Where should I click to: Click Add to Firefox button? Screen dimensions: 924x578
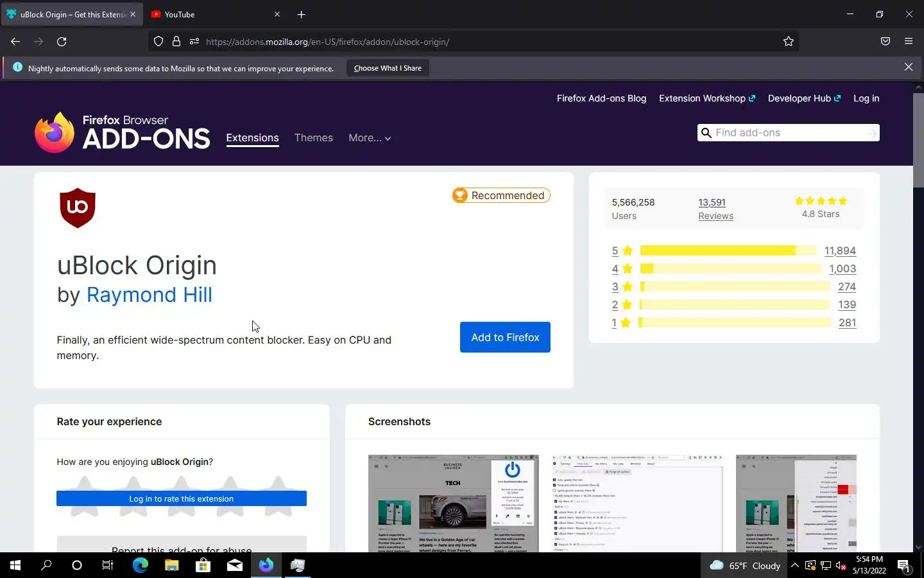coord(505,337)
